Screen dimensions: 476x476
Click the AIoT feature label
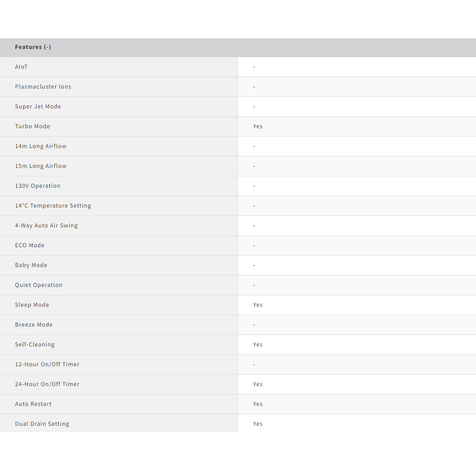click(x=21, y=67)
